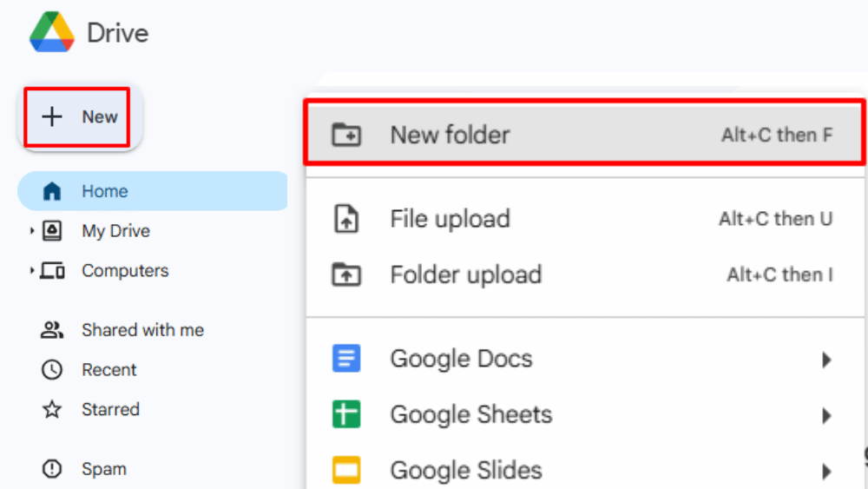Click the Folder upload icon
The width and height of the screenshot is (868, 489).
tap(346, 274)
